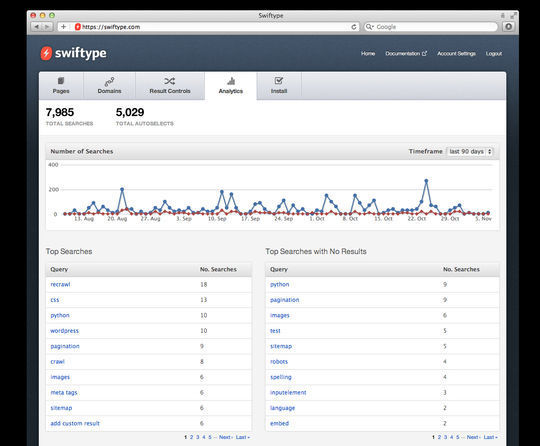Screen dimensions: 540x446
Task: Click the 'language' query
Action: point(282,408)
